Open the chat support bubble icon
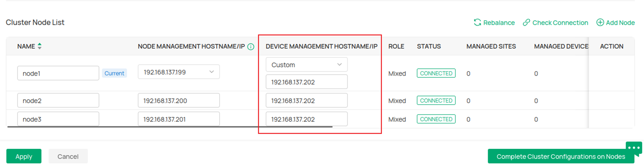Image resolution: width=644 pixels, height=167 pixels. tap(634, 149)
